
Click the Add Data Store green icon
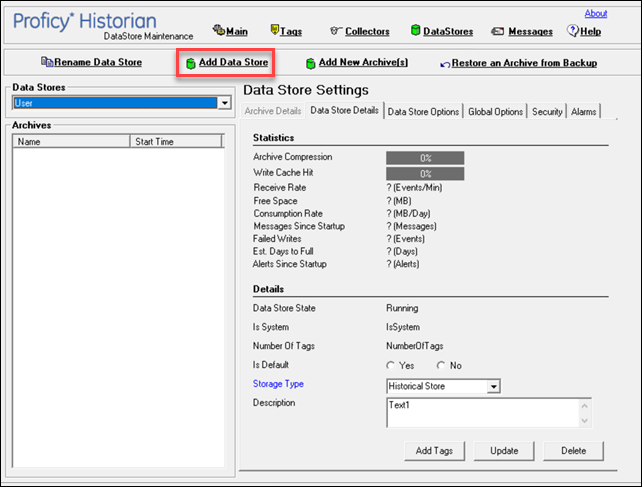(x=190, y=63)
